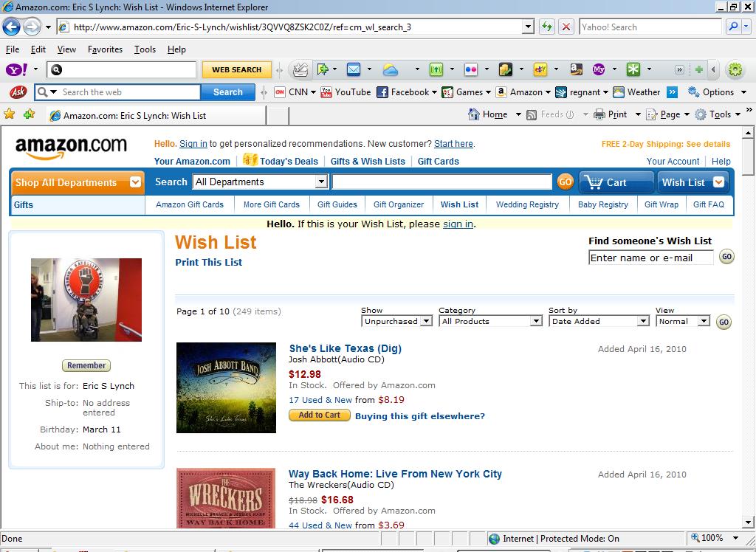
Task: Open the Edit menu
Action: tap(38, 49)
